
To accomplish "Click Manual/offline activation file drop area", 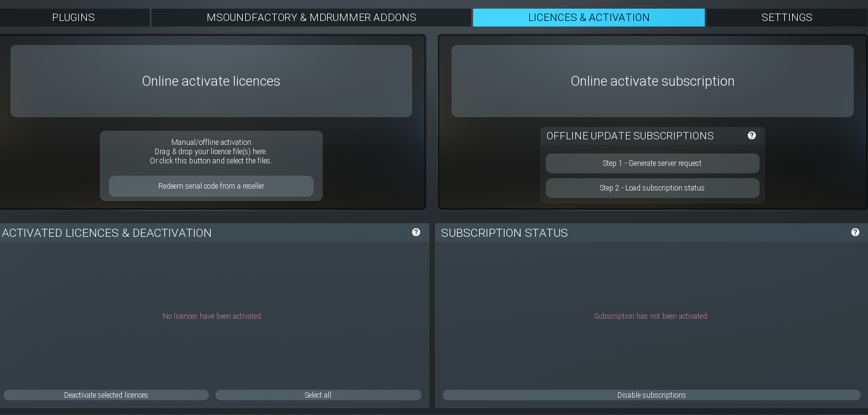I will click(211, 152).
